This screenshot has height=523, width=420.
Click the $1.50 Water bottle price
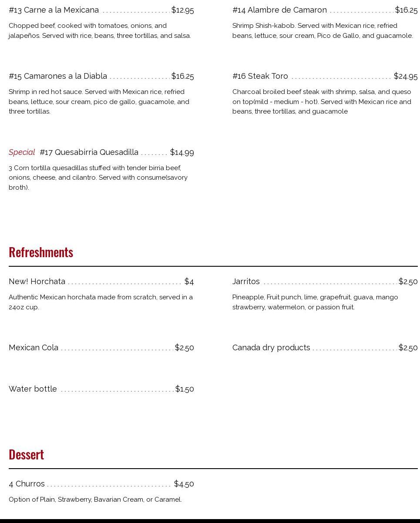[x=185, y=389]
